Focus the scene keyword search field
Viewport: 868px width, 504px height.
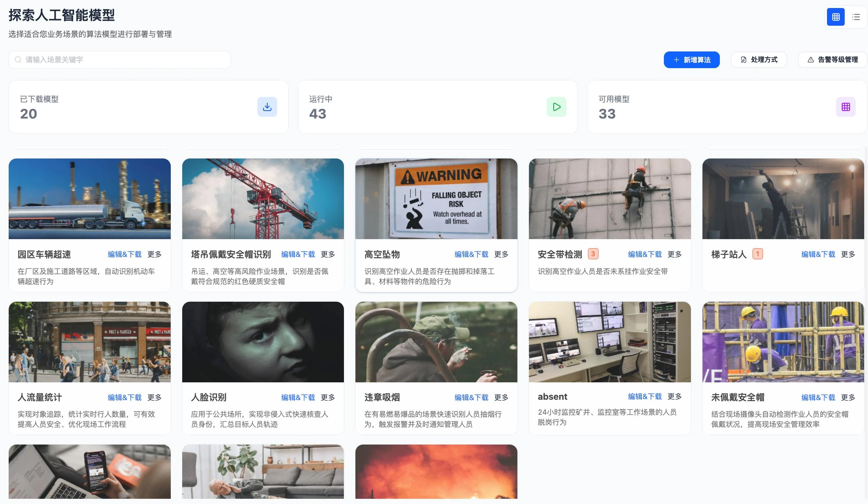[x=120, y=60]
